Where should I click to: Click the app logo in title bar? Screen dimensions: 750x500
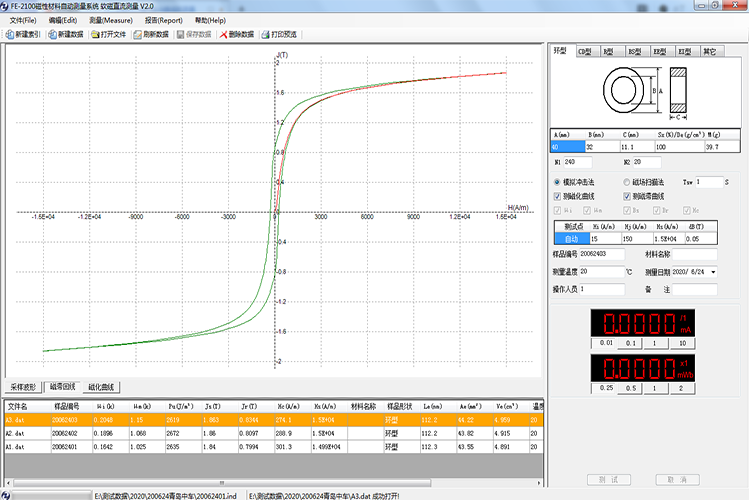[x=4, y=6]
